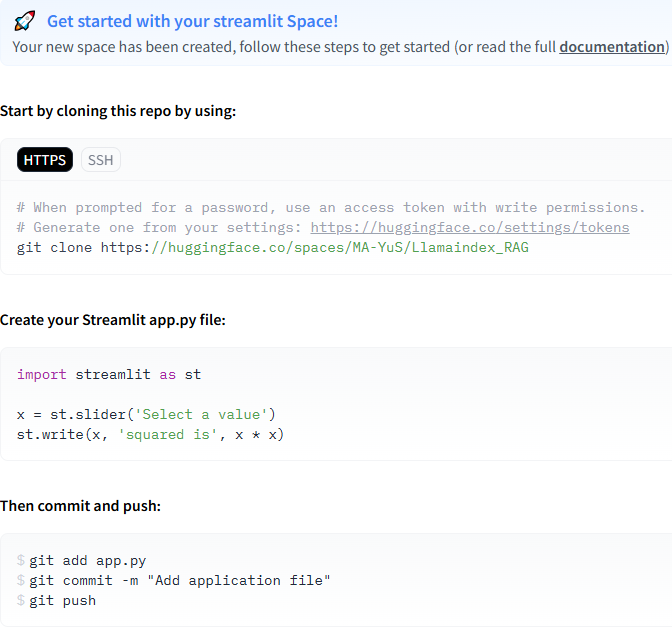The width and height of the screenshot is (672, 627).
Task: Click 'Start by cloning this repo by using:' heading
Action: (x=118, y=111)
